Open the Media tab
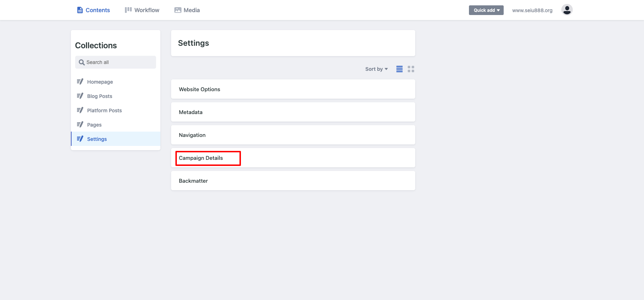The height and width of the screenshot is (300, 644). pyautogui.click(x=187, y=10)
